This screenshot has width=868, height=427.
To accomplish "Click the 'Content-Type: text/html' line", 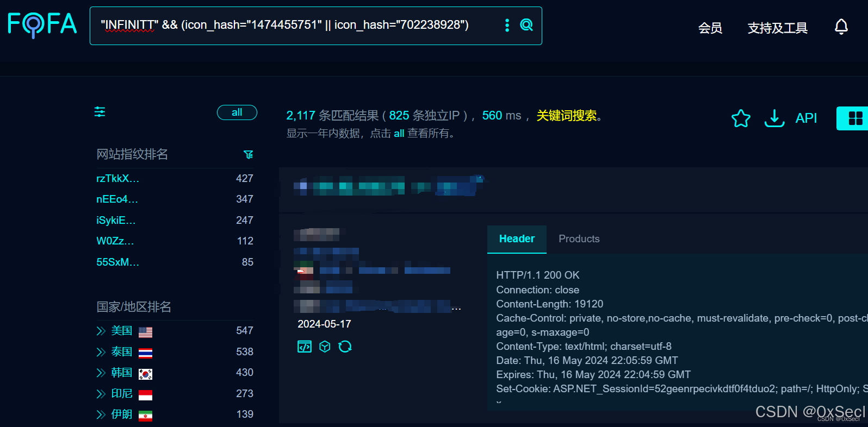I will 584,347.
